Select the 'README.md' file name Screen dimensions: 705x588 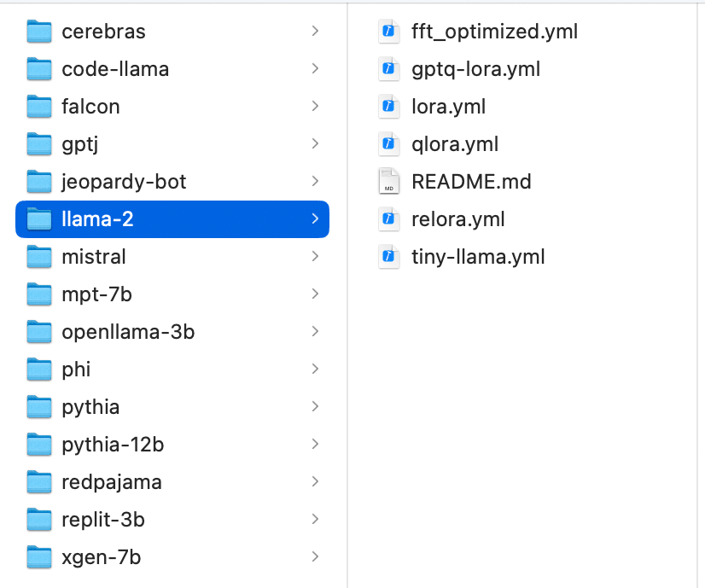pyautogui.click(x=471, y=182)
